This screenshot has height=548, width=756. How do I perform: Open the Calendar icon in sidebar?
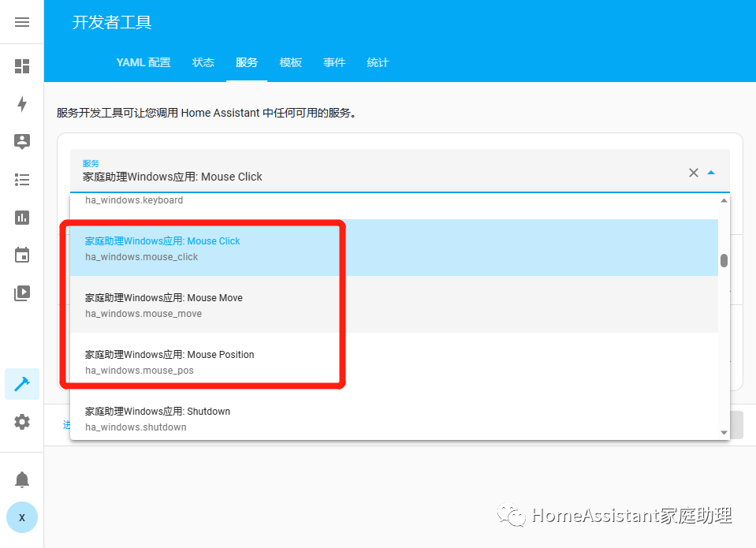[22, 255]
